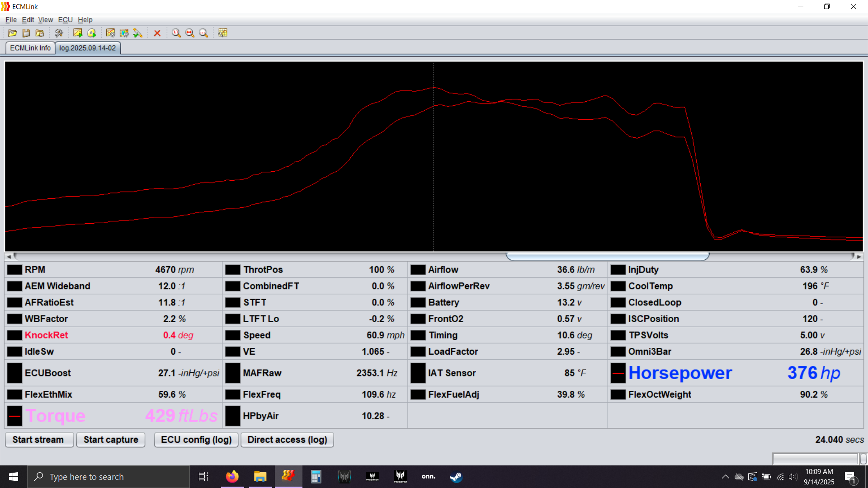Select the Torque 429 ftLbs value
This screenshot has width=868, height=488.
point(181,416)
